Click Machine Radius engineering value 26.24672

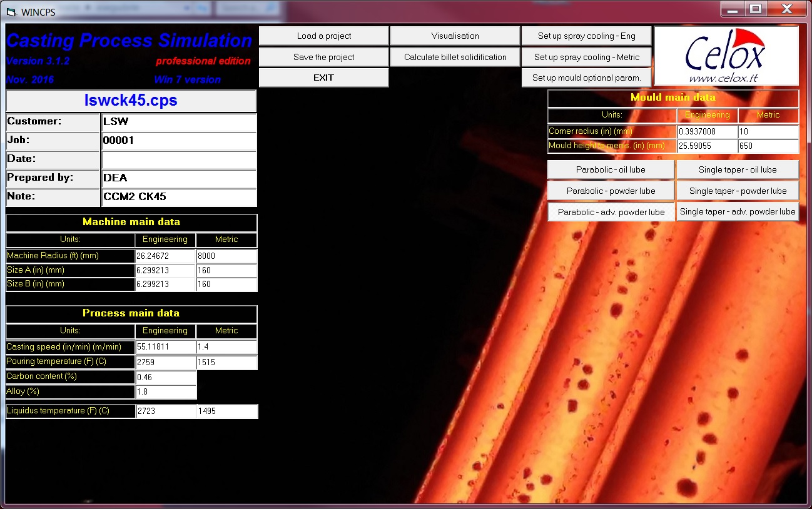click(165, 256)
